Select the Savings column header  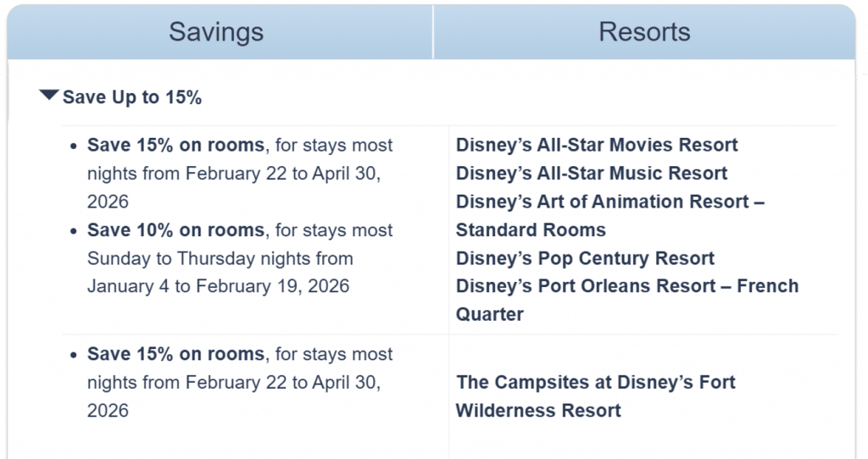[x=216, y=32]
